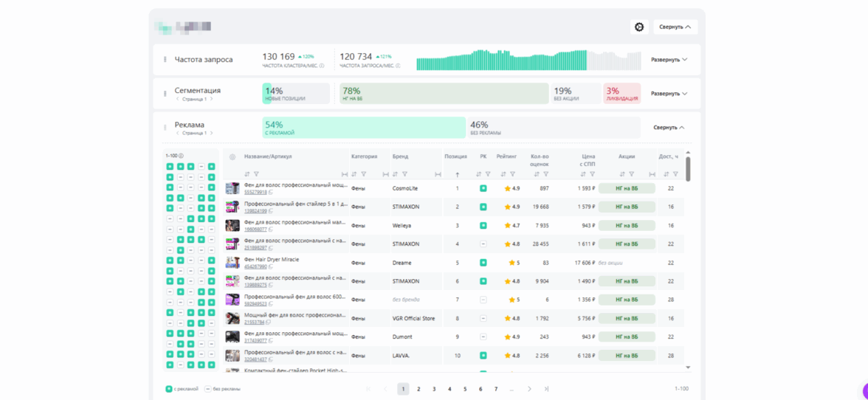Open article link 139824199
868x400 pixels.
click(x=255, y=211)
